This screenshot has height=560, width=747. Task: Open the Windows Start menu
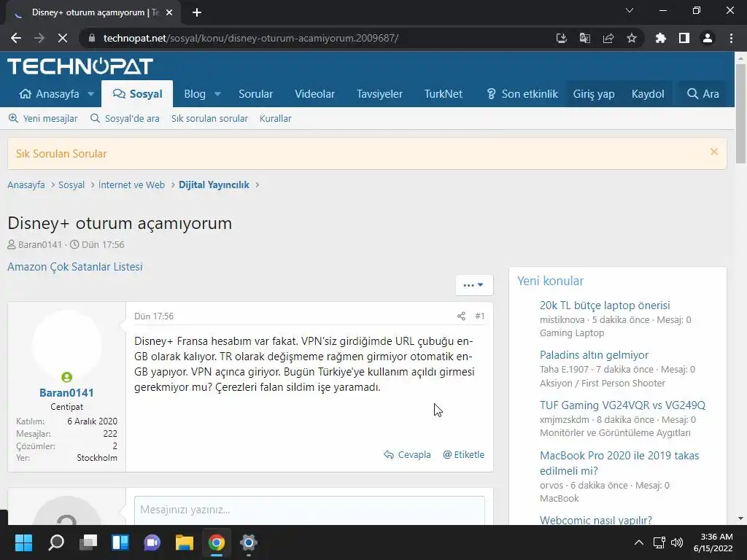click(x=23, y=542)
